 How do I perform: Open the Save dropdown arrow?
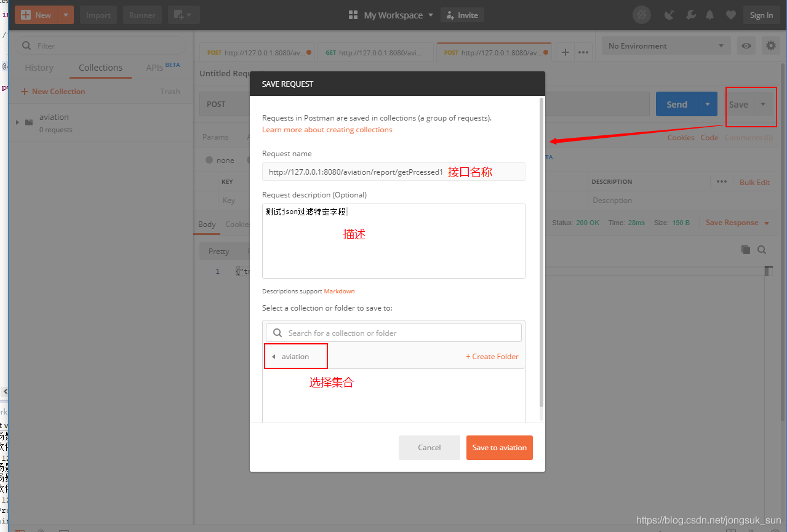point(763,104)
